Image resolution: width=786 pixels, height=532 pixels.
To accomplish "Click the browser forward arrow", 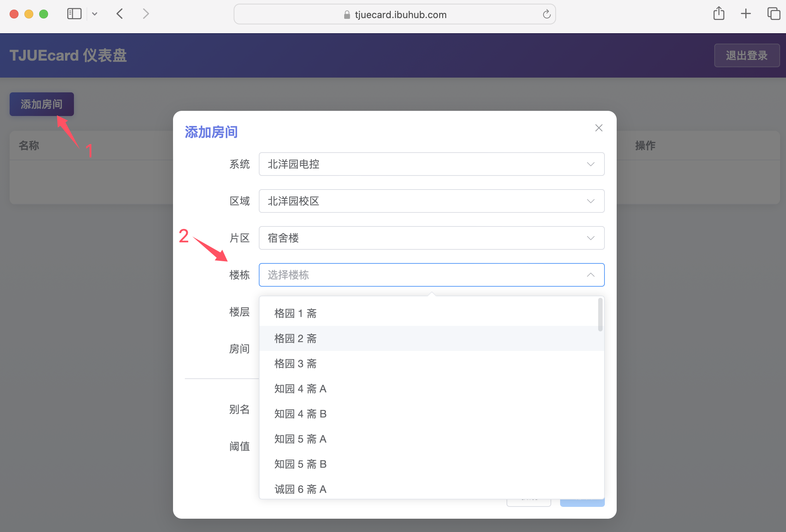I will [146, 14].
